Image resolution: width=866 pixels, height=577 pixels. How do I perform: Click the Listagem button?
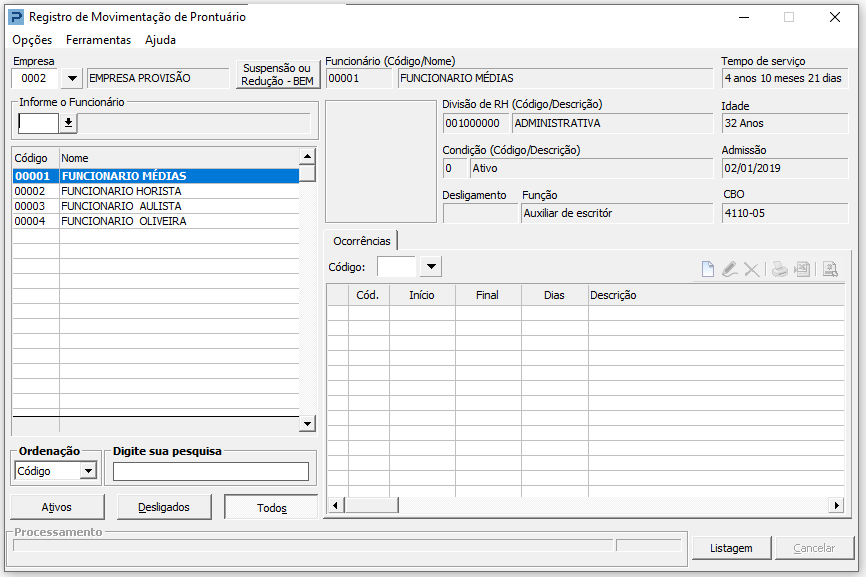click(x=731, y=548)
